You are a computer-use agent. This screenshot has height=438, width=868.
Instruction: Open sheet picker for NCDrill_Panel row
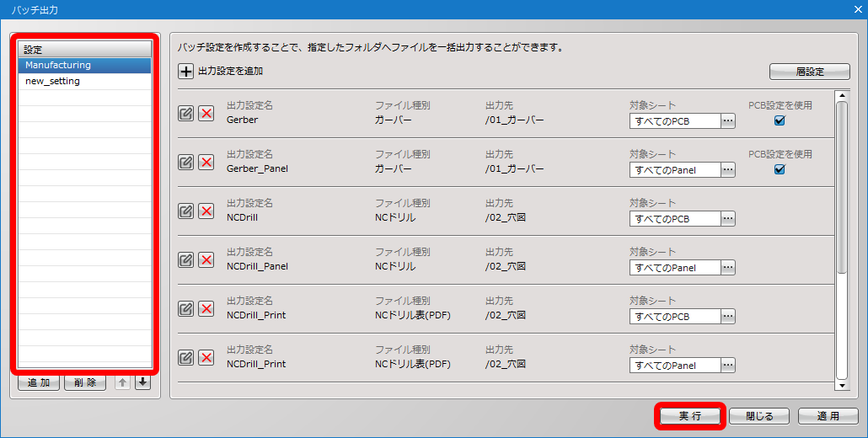728,268
